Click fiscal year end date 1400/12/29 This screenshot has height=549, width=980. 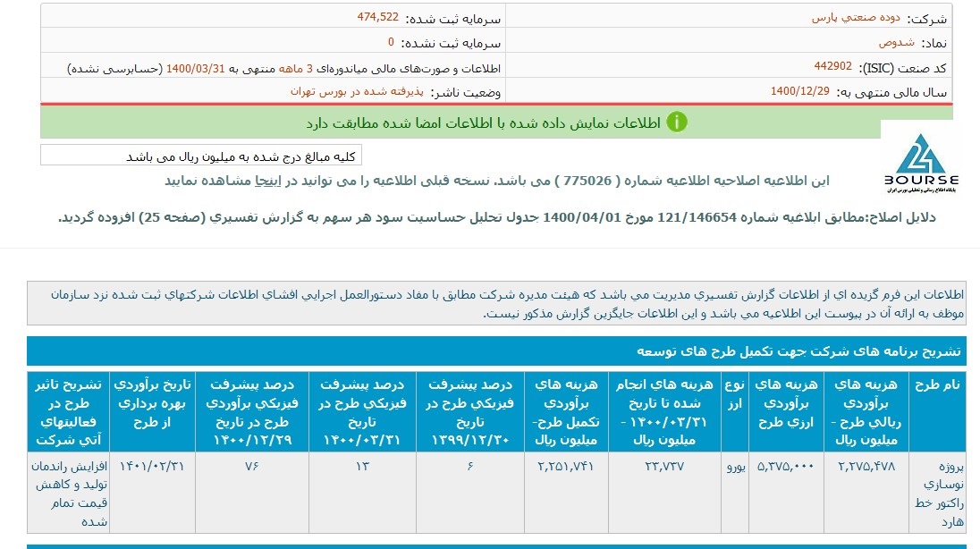pyautogui.click(x=800, y=91)
